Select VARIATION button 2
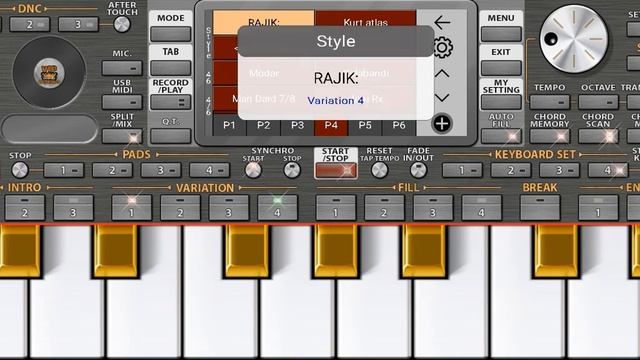 180,208
